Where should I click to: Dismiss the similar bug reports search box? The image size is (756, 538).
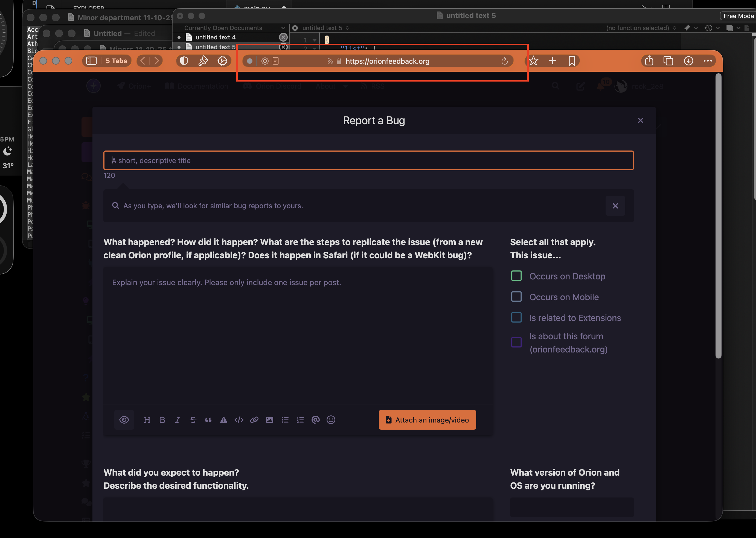point(615,206)
